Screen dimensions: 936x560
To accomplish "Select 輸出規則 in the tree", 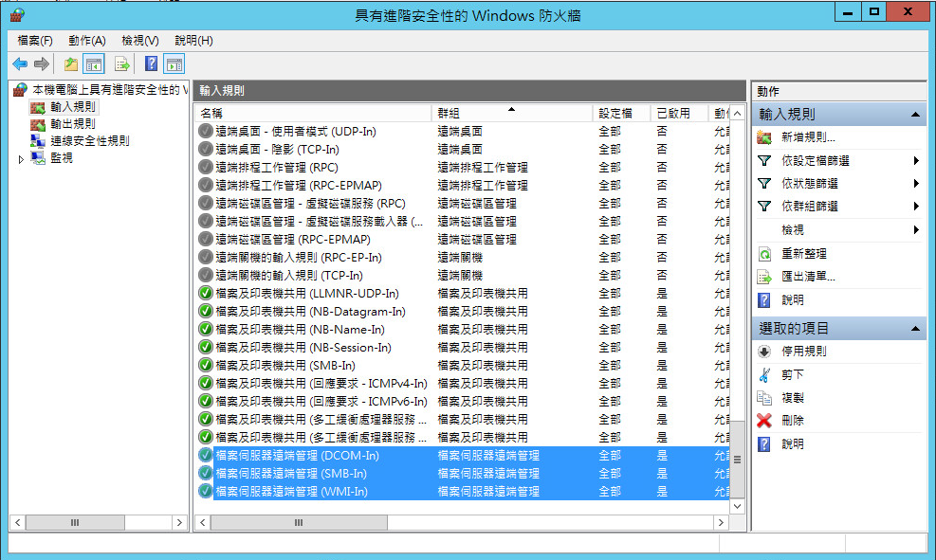I will (73, 124).
